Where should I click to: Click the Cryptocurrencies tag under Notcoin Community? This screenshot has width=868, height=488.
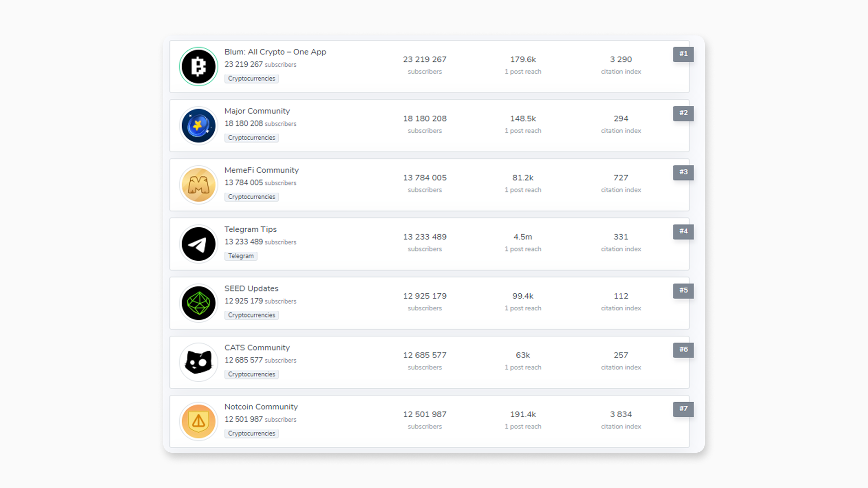point(251,433)
